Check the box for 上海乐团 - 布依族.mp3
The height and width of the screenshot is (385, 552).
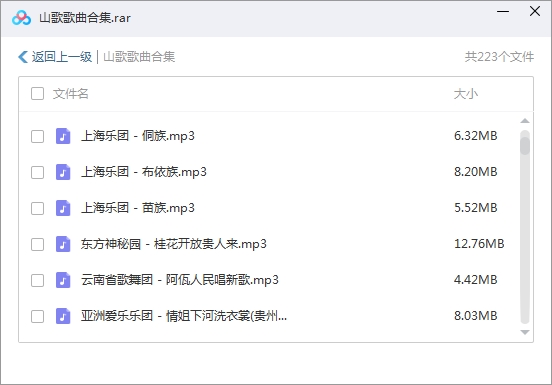click(x=37, y=172)
